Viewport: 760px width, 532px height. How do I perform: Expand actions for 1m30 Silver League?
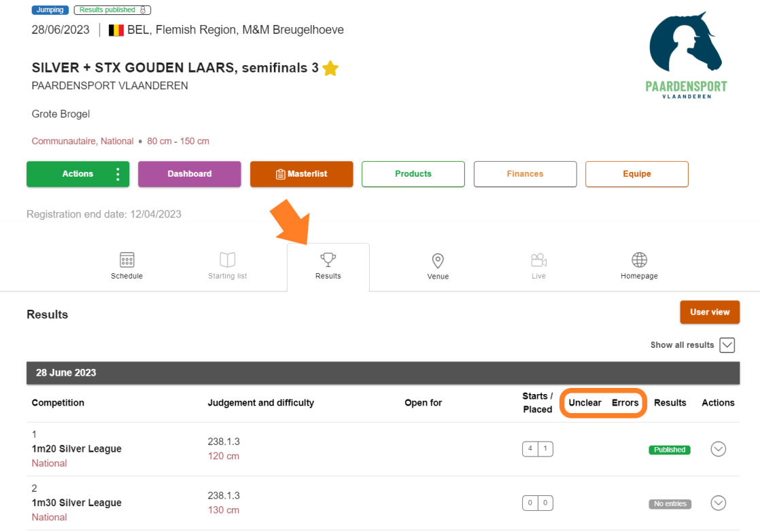coord(719,503)
